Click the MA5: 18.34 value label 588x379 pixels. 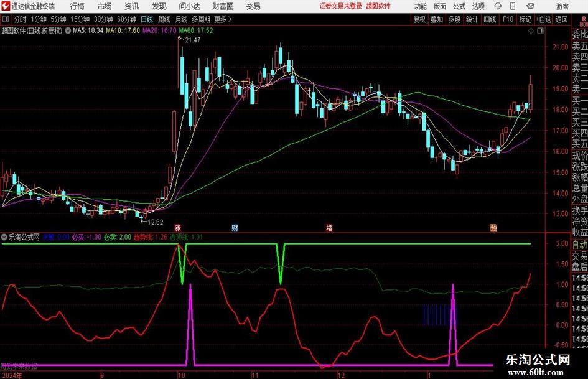88,30
